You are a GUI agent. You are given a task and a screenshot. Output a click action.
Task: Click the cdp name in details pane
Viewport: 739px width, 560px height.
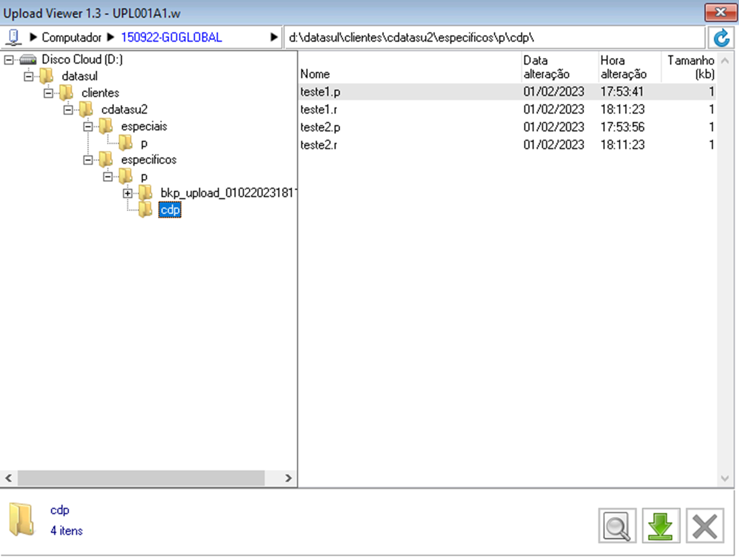[x=60, y=510]
